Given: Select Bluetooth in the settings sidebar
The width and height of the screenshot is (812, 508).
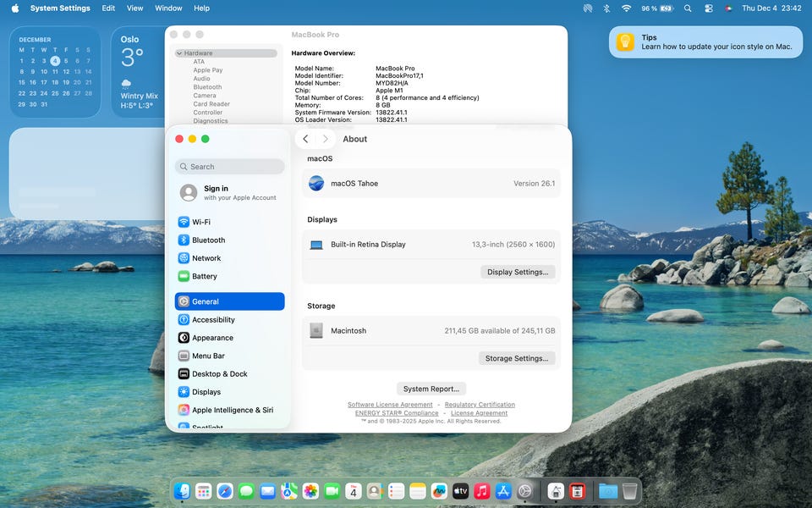Looking at the screenshot, I should pyautogui.click(x=208, y=240).
